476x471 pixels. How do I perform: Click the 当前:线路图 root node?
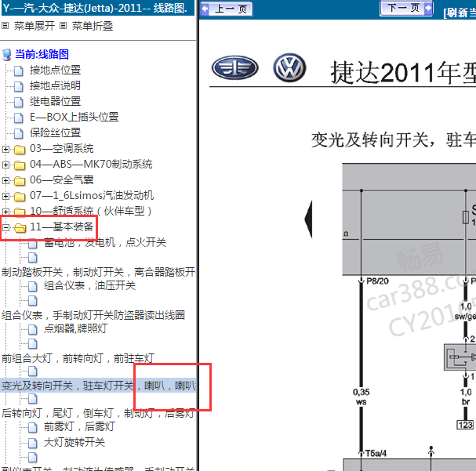42,54
